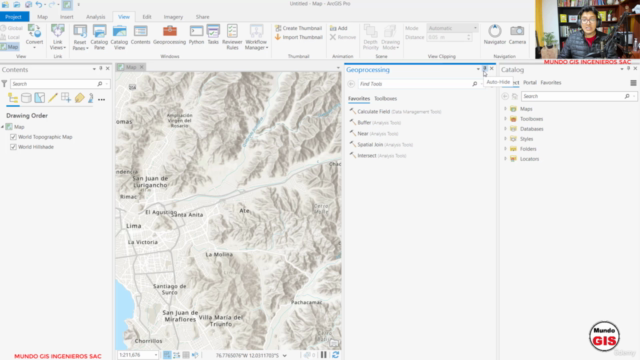The image size is (640, 360).
Task: Open Catalog View
Action: 119,37
